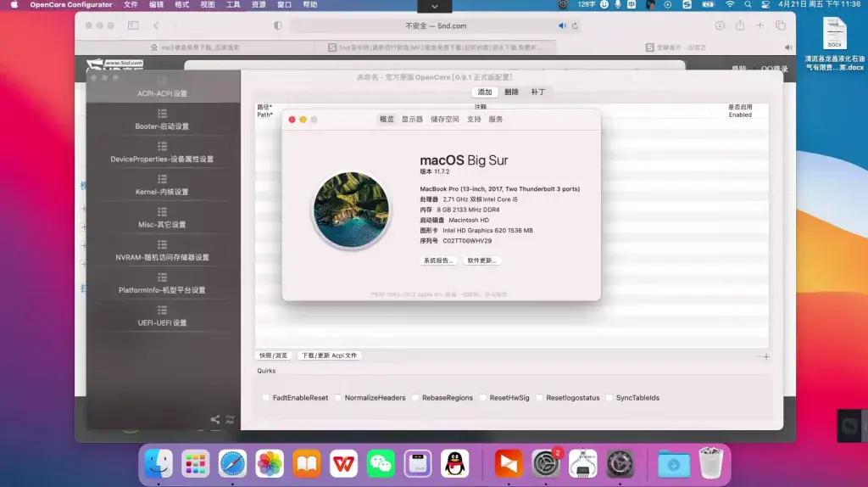868x487 pixels.
Task: Open Wi-Fi status in menu bar
Action: 730,4
